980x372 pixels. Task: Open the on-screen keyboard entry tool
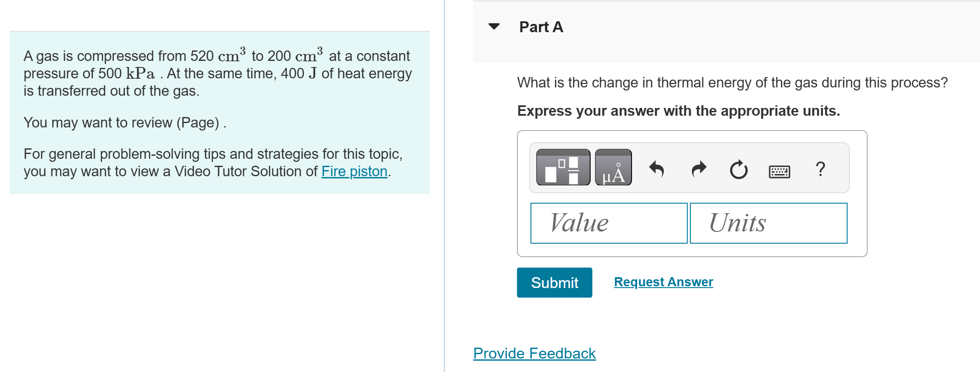[x=779, y=171]
